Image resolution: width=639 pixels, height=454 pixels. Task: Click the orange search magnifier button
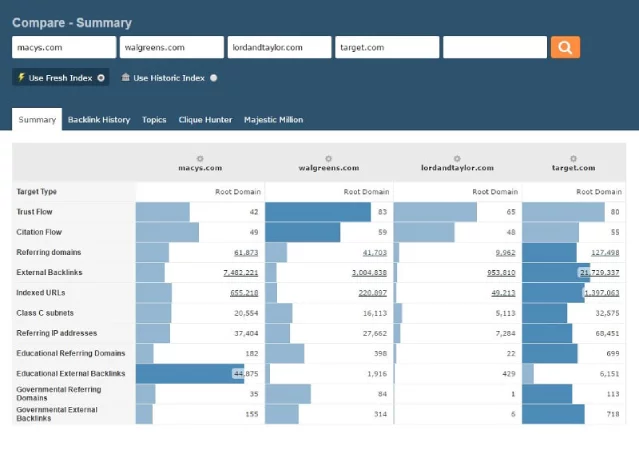pos(565,47)
